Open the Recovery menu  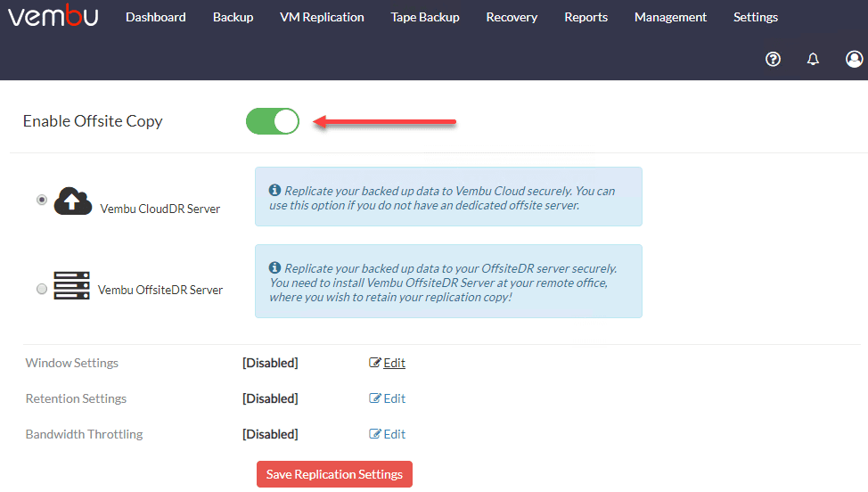click(512, 17)
